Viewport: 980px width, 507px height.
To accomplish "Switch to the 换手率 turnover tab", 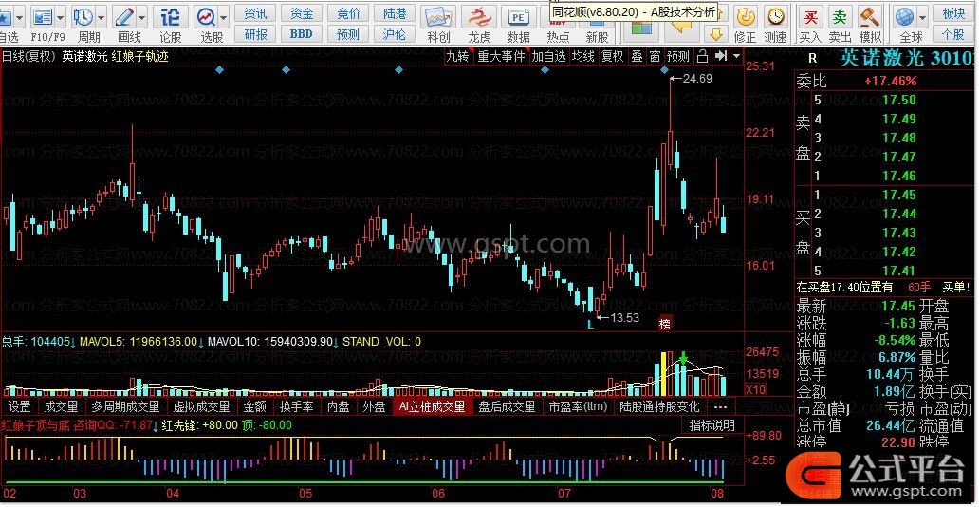I will pos(297,407).
